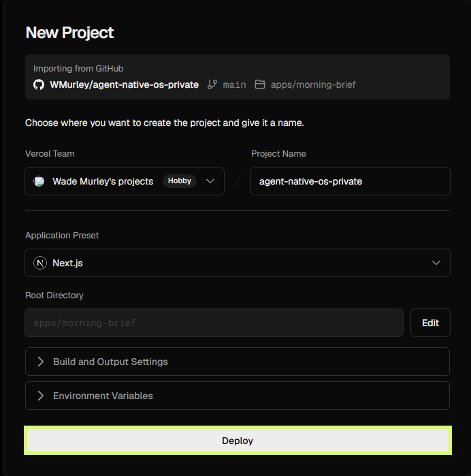Screen dimensions: 471x476
Task: Click the Application Preset label
Action: (62, 235)
